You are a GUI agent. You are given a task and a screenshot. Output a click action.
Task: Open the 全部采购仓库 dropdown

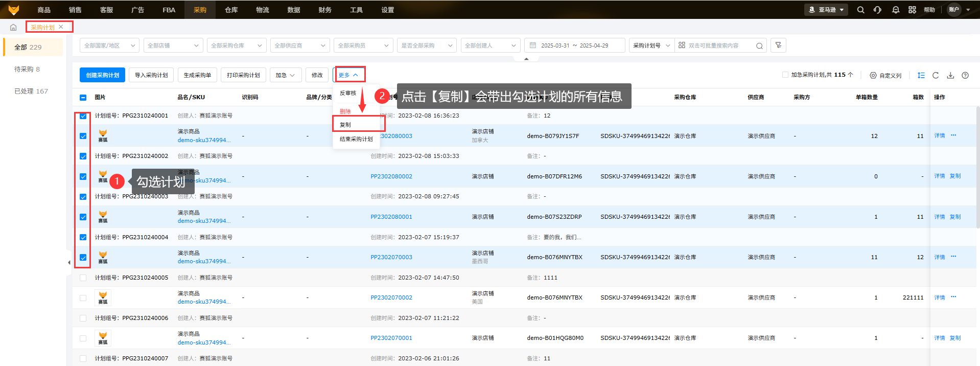(x=237, y=45)
